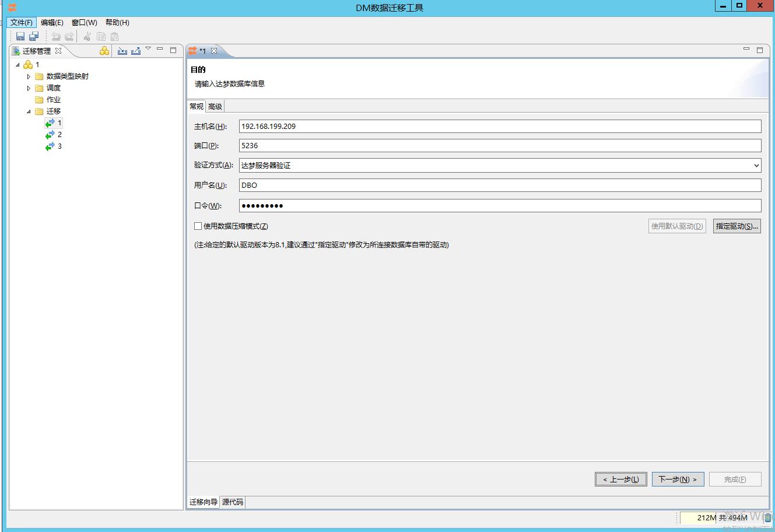Click the Paste toolbar icon
The width and height of the screenshot is (775, 532).
click(x=114, y=36)
